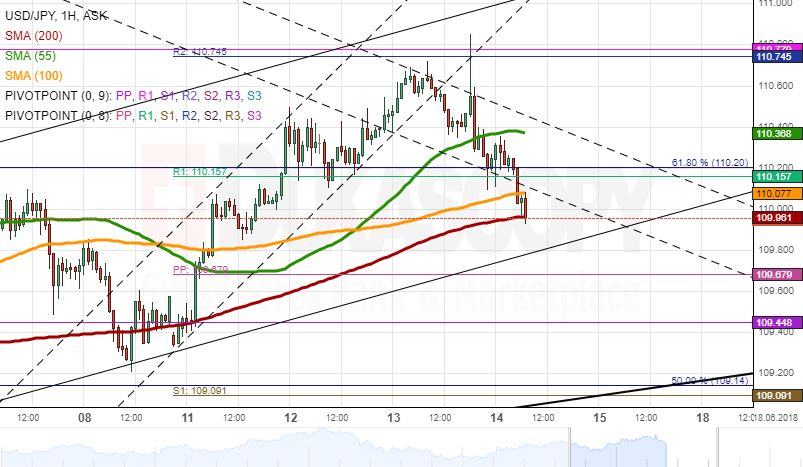Click the 18.06.2018 date label

776,418
